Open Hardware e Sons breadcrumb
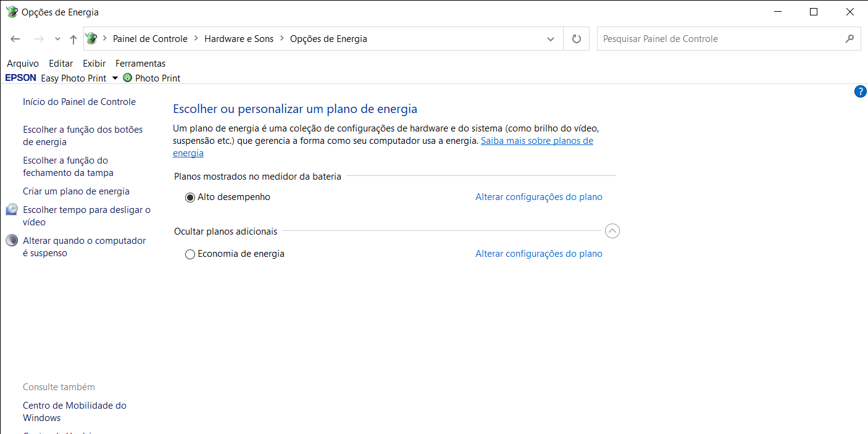Viewport: 868px width, 434px height. tap(239, 39)
